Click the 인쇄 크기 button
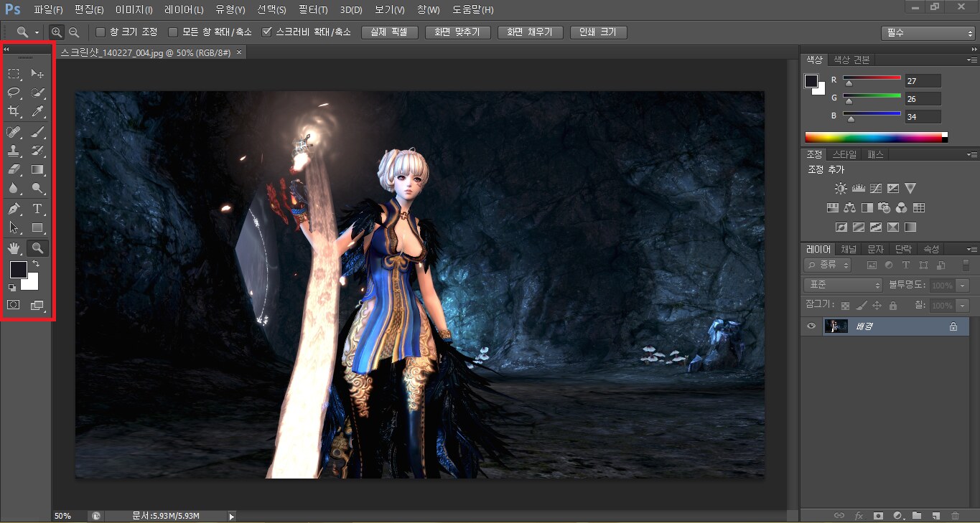The image size is (980, 523). [598, 32]
